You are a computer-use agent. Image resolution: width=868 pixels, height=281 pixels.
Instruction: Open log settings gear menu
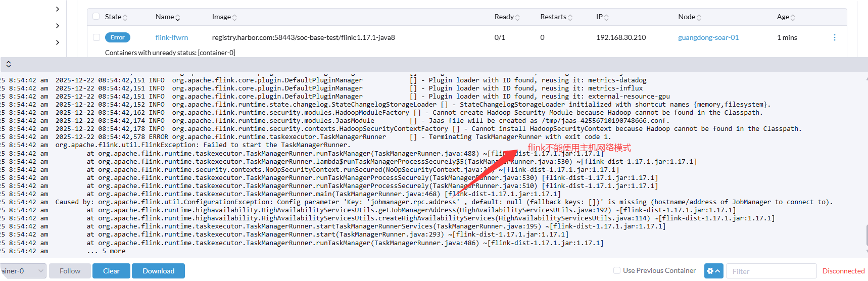[x=714, y=271]
